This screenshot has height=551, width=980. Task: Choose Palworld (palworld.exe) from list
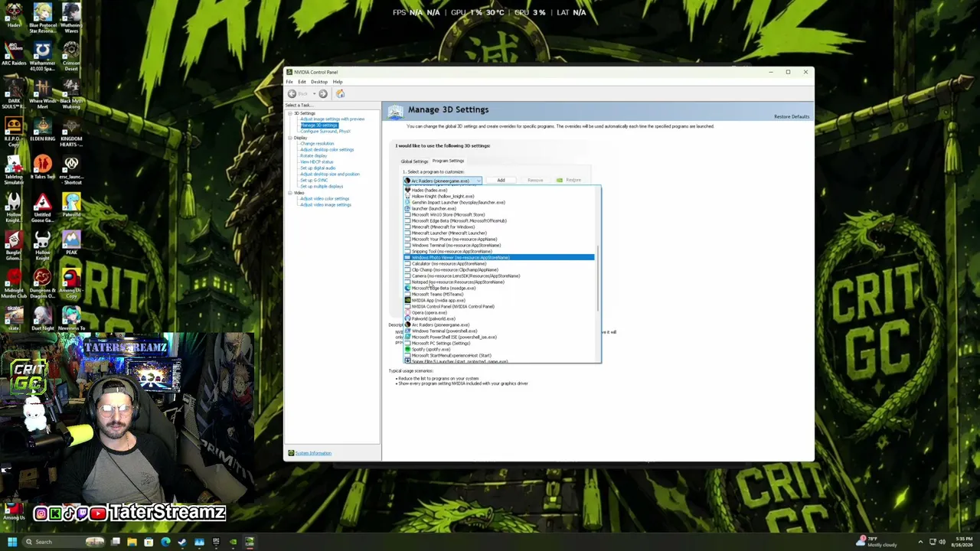point(499,319)
